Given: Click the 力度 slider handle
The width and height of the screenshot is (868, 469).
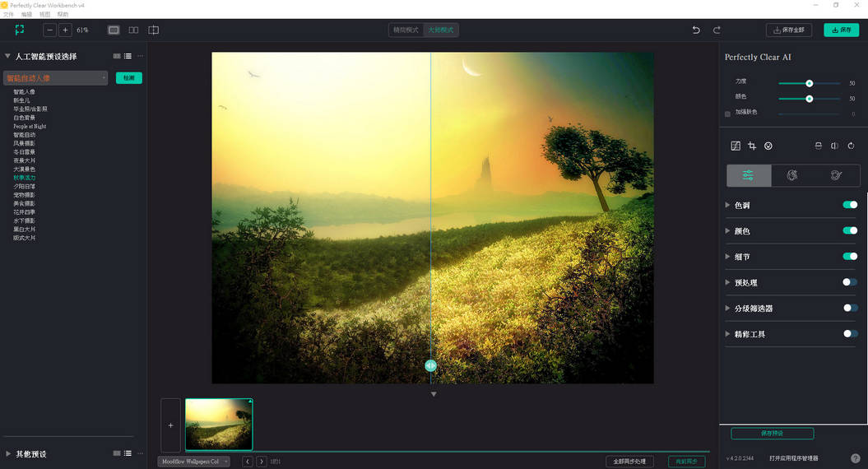Looking at the screenshot, I should [x=810, y=83].
